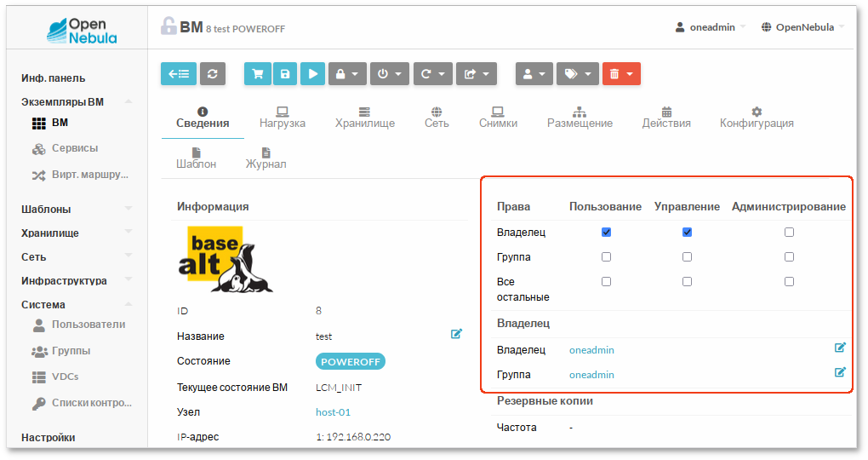The width and height of the screenshot is (868, 460).
Task: Click the POWEROFF state badge
Action: pos(351,361)
